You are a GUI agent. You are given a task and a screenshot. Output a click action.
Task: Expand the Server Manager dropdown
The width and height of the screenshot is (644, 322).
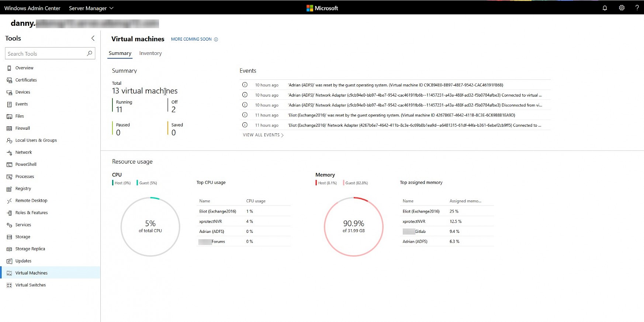pos(91,8)
